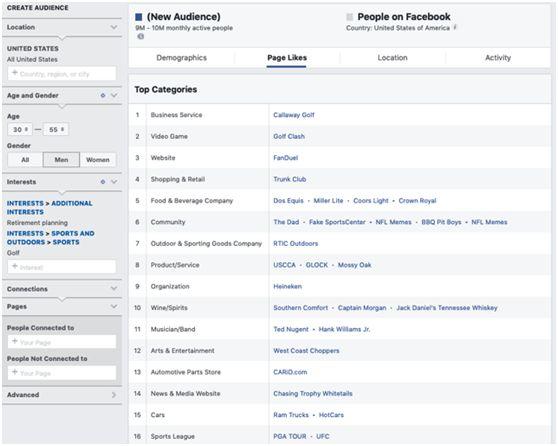
Task: Open the Heineken page link
Action: click(288, 286)
